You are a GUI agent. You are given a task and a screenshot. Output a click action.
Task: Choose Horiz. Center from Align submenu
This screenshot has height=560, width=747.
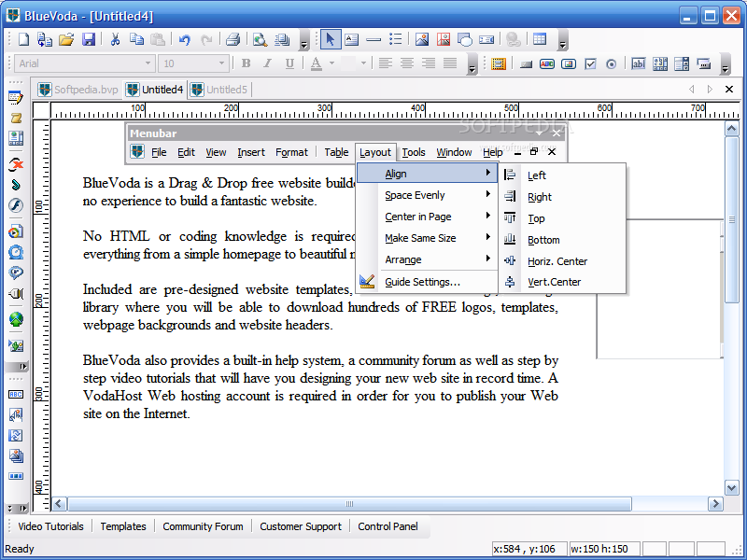557,261
